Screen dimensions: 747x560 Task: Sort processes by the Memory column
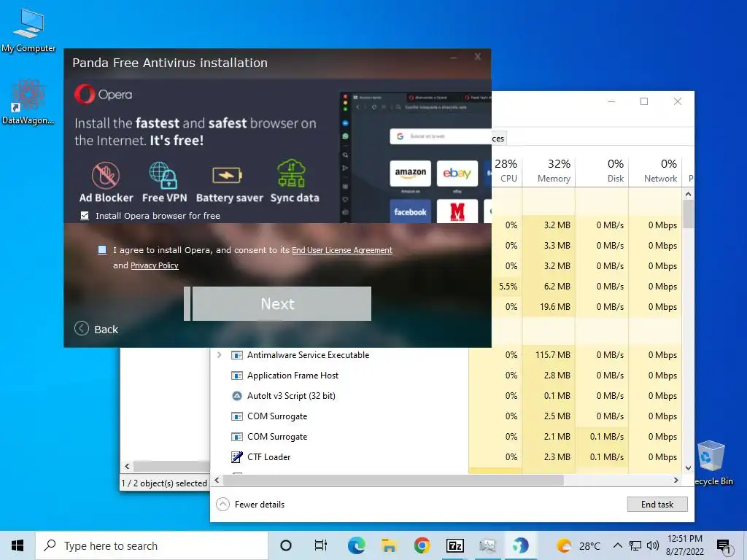(549, 171)
